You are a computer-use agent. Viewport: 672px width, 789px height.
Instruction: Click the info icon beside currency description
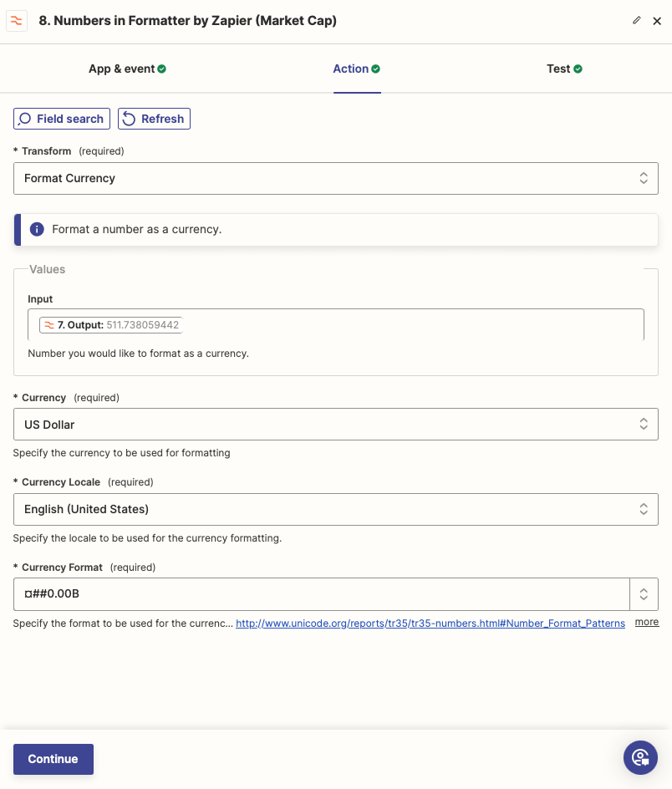pyautogui.click(x=37, y=230)
